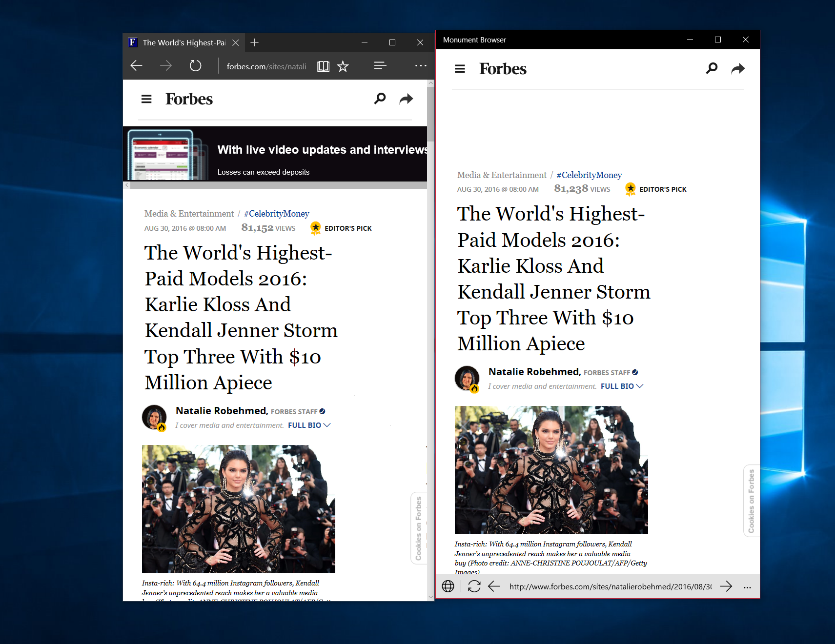Share article in Monument Browser

coord(738,69)
